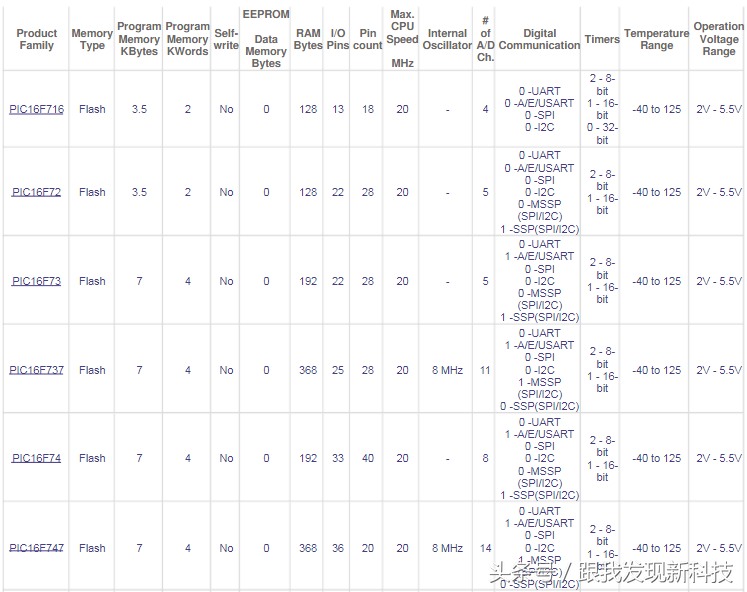Select temperature range in PIC16F73 row
Image resolution: width=747 pixels, height=592 pixels.
coord(656,281)
